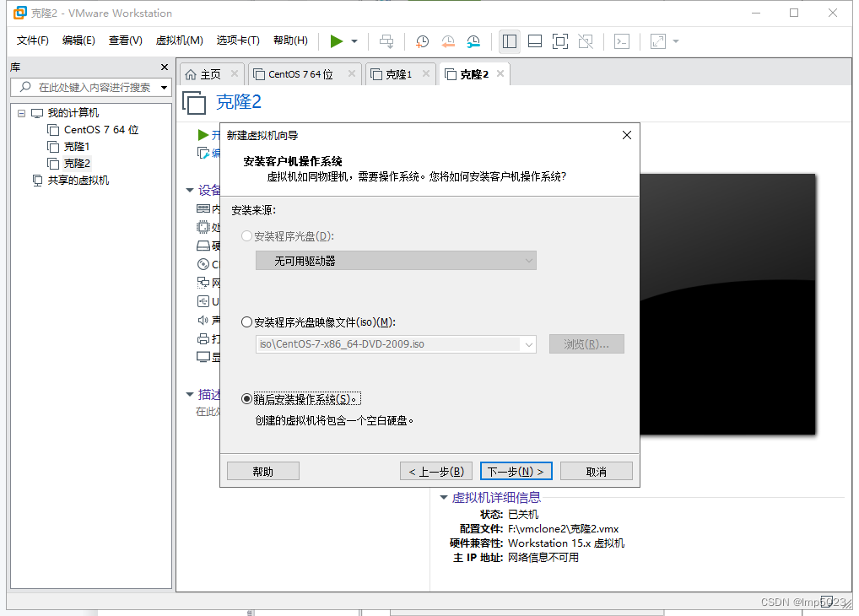
Task: Open the ISO file path combo box
Action: coord(396,344)
